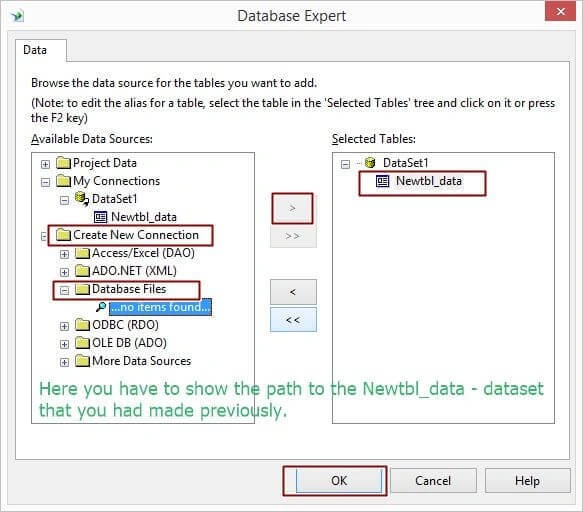Click the Project Data folder icon
The height and width of the screenshot is (512, 583).
63,163
